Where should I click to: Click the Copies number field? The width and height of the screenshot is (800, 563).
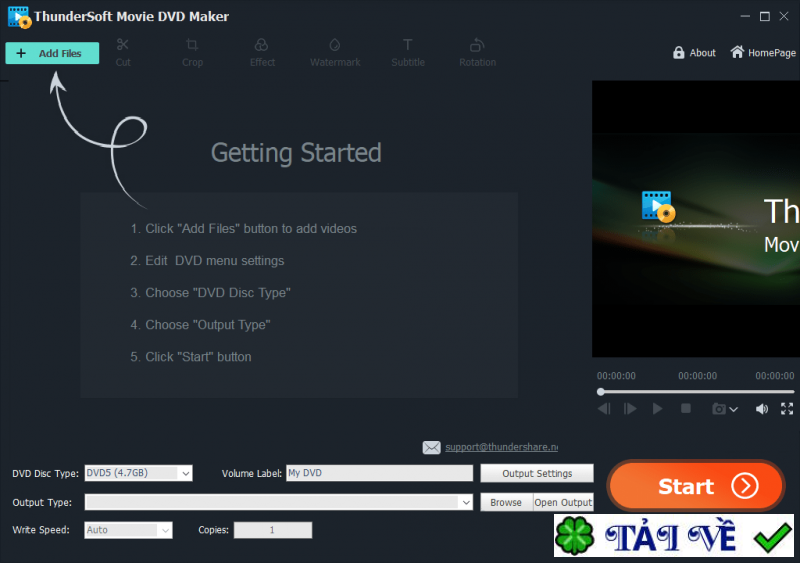pyautogui.click(x=272, y=530)
